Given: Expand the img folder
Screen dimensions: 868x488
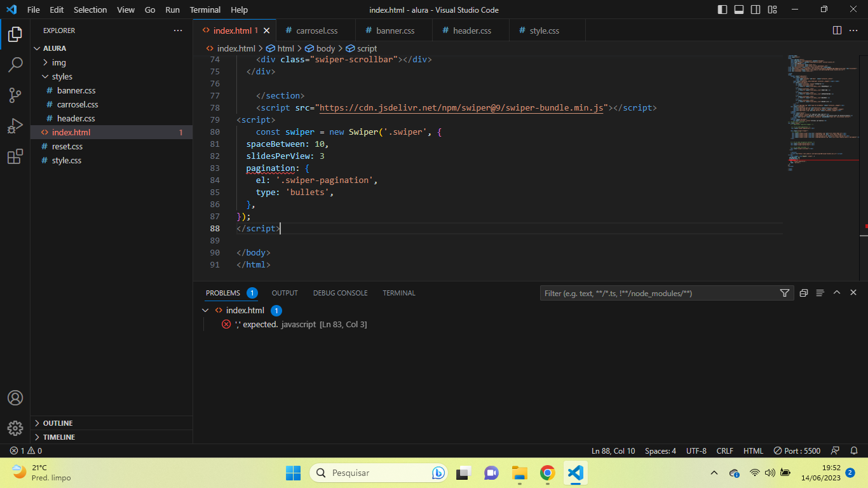Looking at the screenshot, I should click(x=112, y=62).
